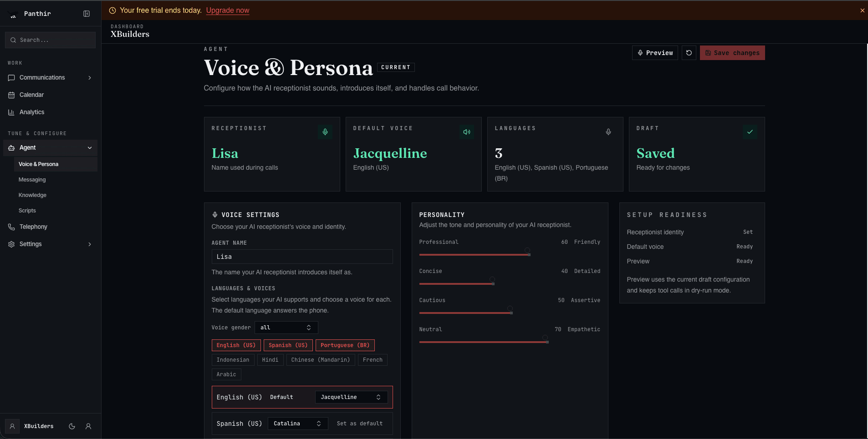Click the search magnifier icon
The width and height of the screenshot is (868, 439).
pyautogui.click(x=13, y=40)
